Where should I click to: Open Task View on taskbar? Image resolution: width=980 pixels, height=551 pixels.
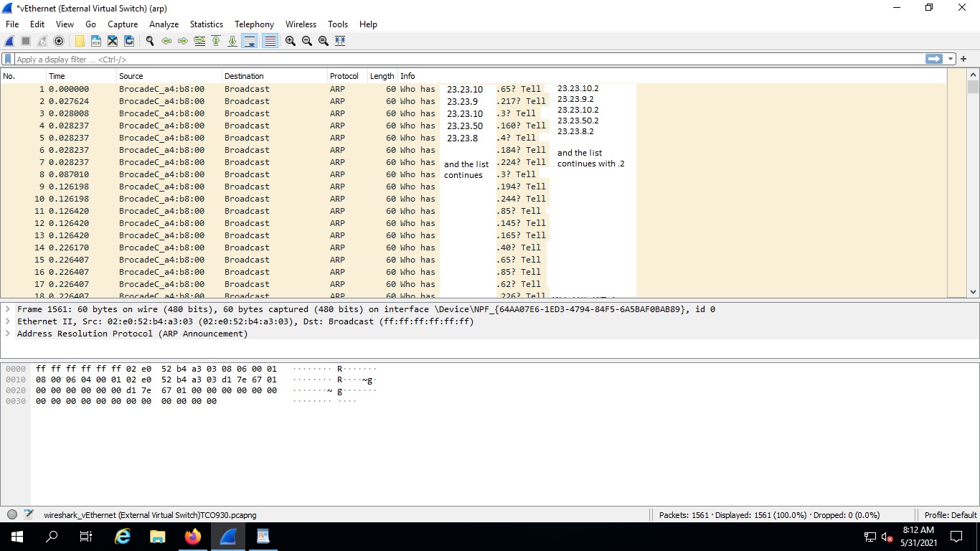coord(86,537)
